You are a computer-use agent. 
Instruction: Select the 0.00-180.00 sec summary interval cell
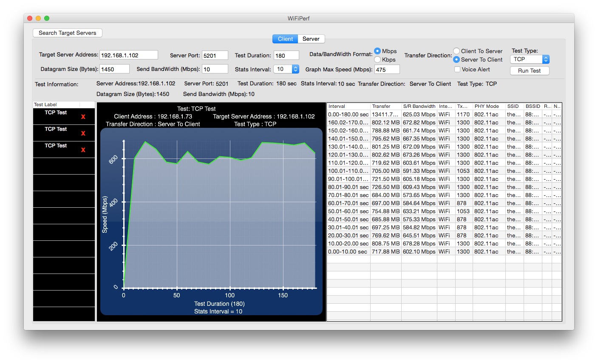[x=349, y=114]
